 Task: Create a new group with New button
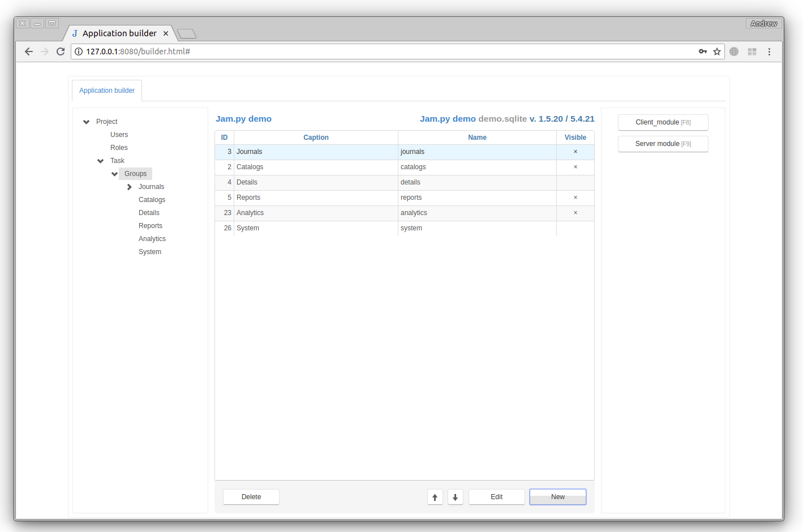[x=558, y=497]
